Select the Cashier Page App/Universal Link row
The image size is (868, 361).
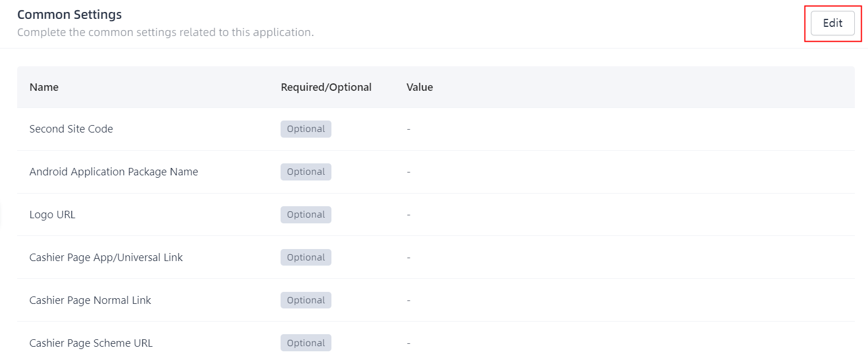click(x=106, y=258)
